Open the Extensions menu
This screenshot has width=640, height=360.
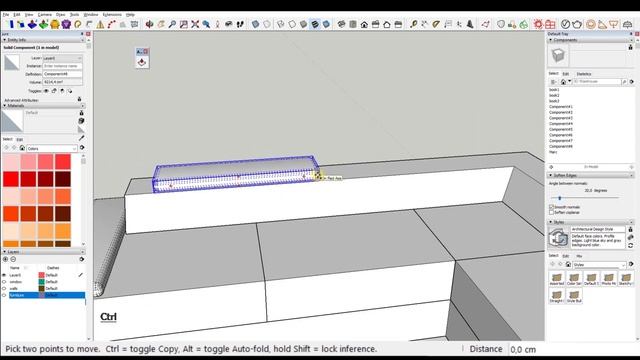pyautogui.click(x=112, y=15)
